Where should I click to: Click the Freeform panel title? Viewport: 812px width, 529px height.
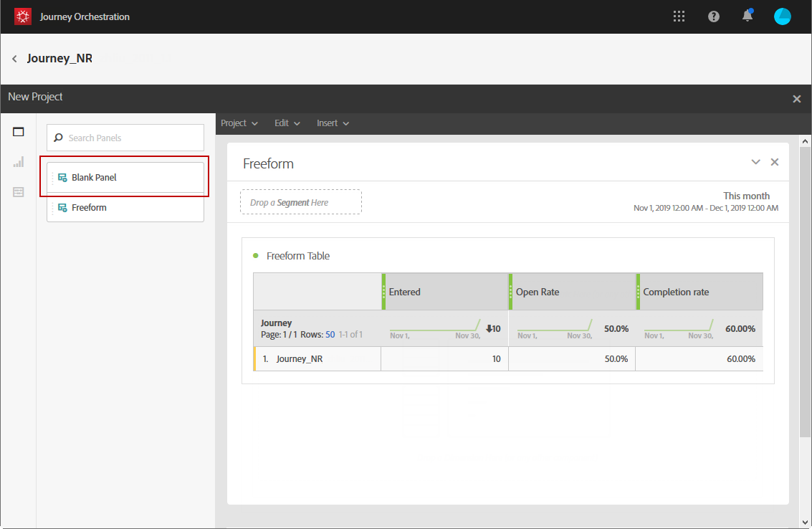pyautogui.click(x=268, y=163)
